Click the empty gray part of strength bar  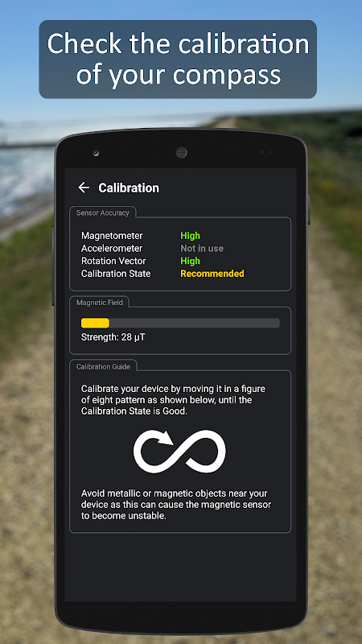pos(194,323)
